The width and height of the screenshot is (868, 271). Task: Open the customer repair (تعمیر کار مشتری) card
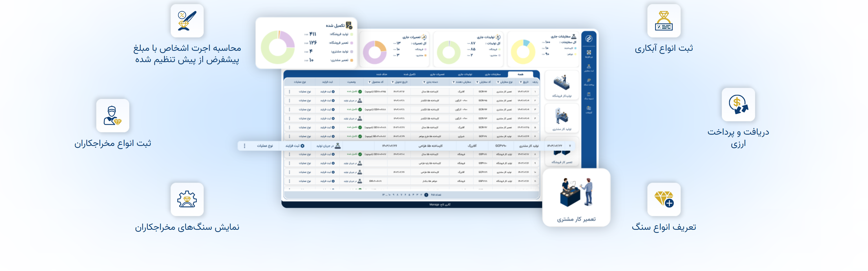click(576, 197)
